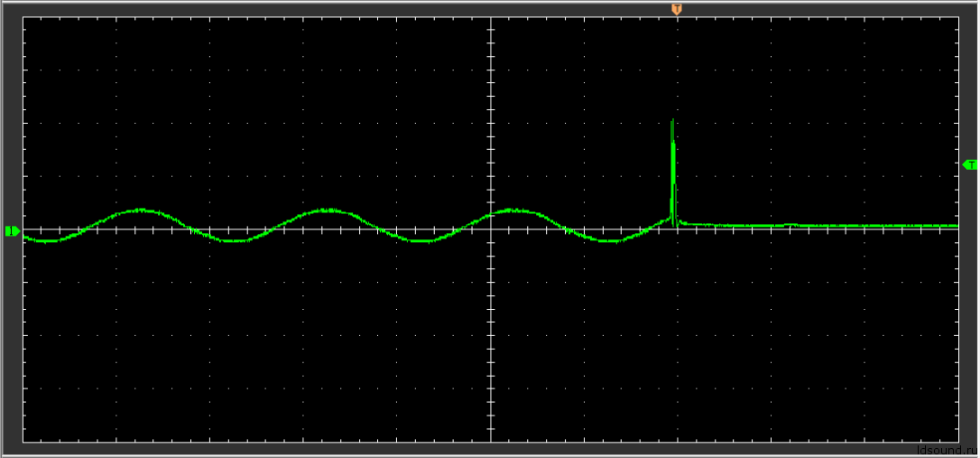The image size is (980, 458).
Task: Click bottom end of center vertical axis
Action: click(x=490, y=440)
